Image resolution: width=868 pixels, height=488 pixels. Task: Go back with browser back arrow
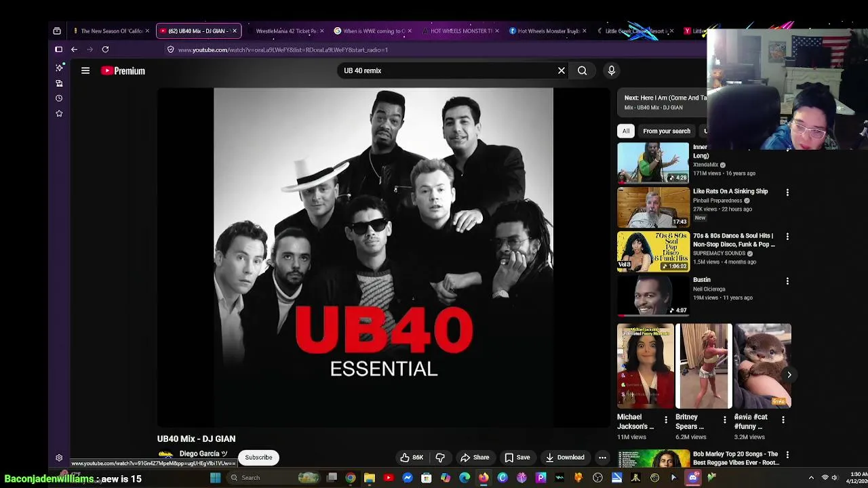[74, 49]
